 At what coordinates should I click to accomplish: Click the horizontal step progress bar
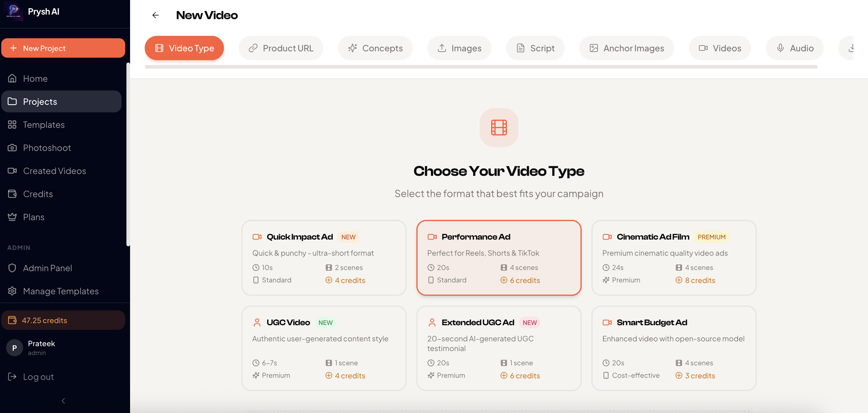[481, 67]
